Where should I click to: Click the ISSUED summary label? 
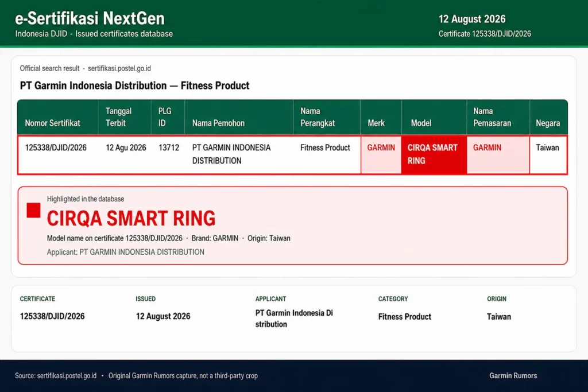[145, 298]
